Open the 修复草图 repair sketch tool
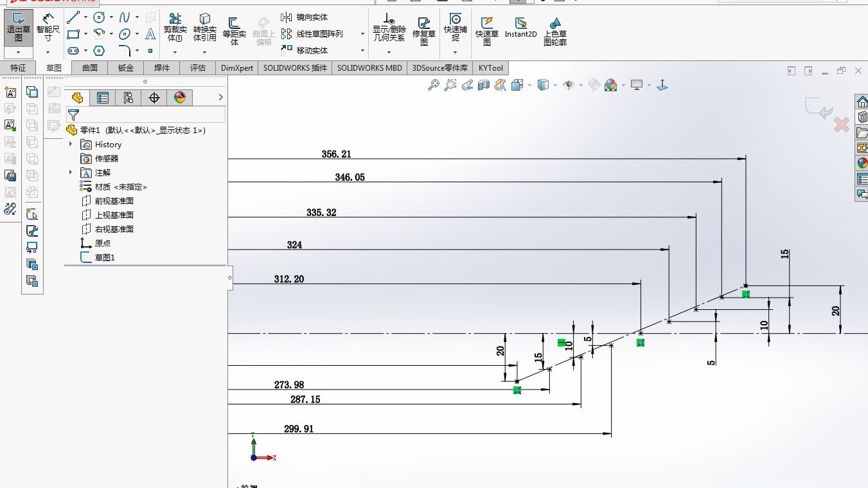The image size is (868, 488). (424, 30)
